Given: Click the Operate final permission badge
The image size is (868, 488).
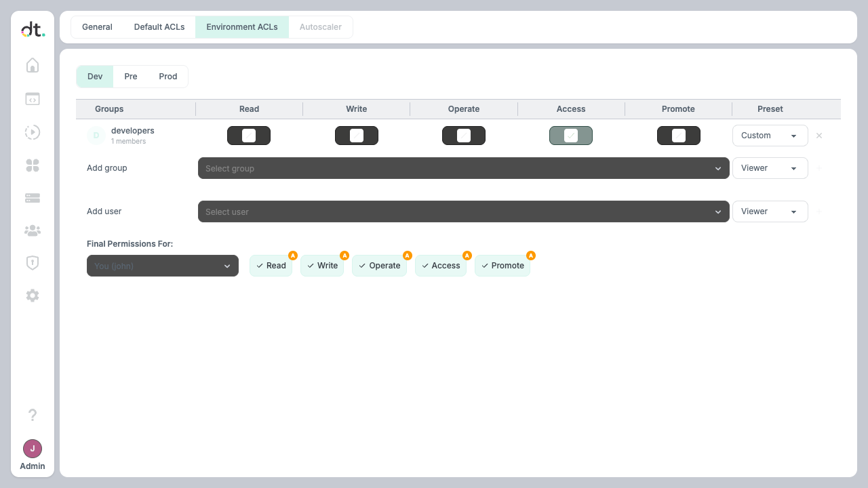Looking at the screenshot, I should (379, 266).
